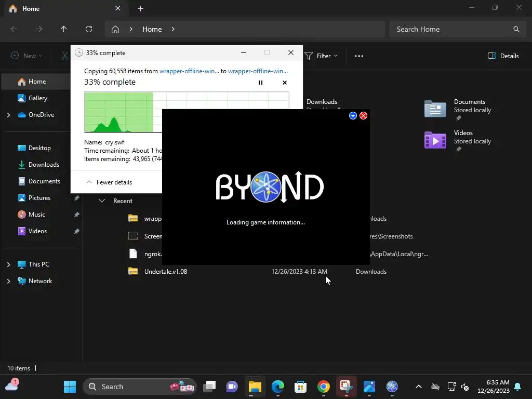Open Task View from the taskbar
This screenshot has height=399, width=532.
pos(209,387)
